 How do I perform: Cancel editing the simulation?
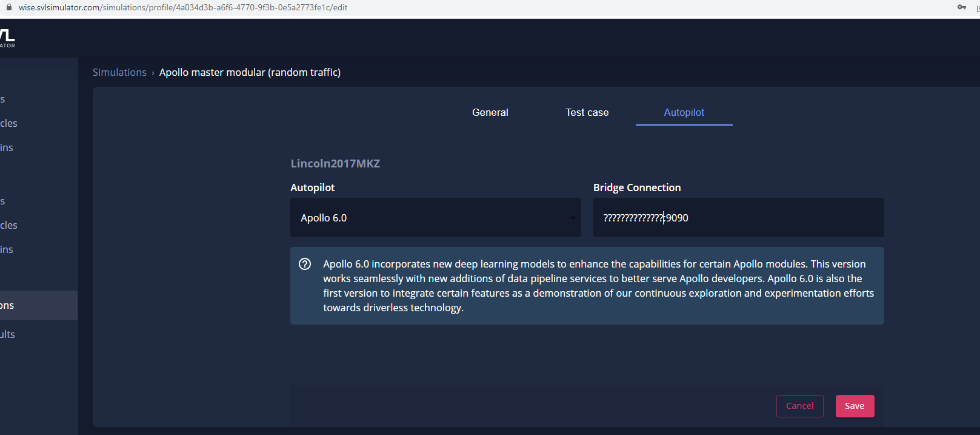(800, 406)
